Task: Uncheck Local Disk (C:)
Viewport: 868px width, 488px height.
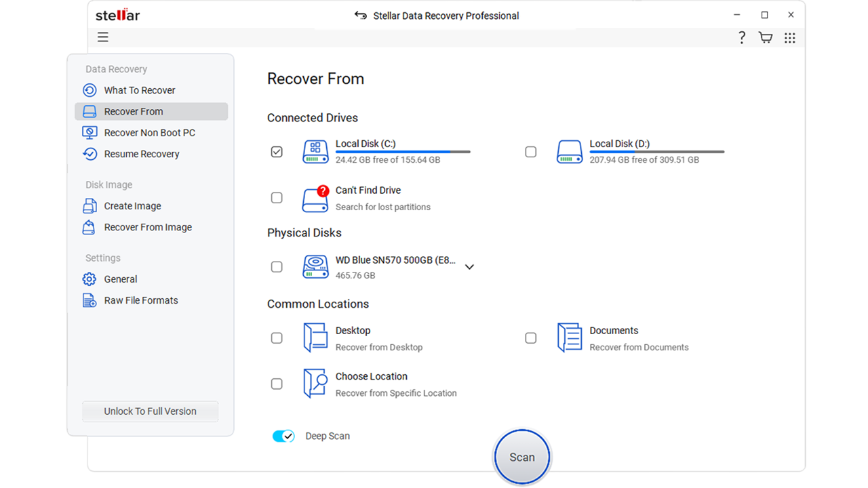Action: [x=277, y=152]
